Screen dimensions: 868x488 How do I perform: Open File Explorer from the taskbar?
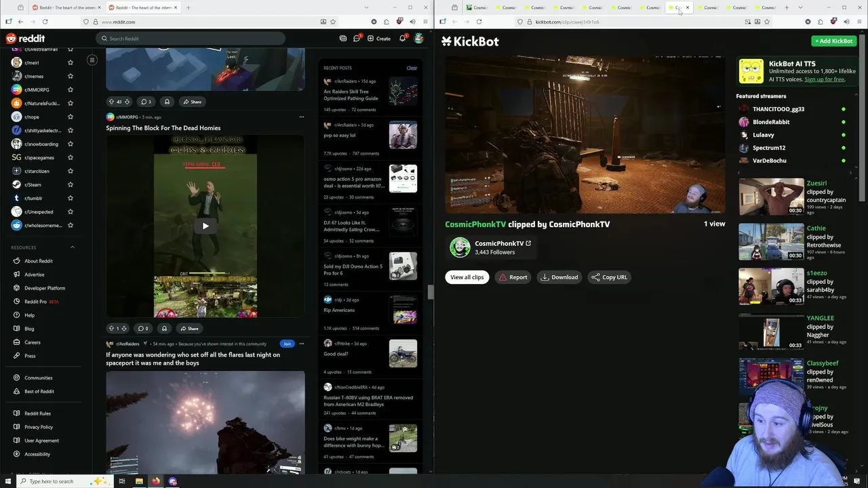(x=139, y=481)
